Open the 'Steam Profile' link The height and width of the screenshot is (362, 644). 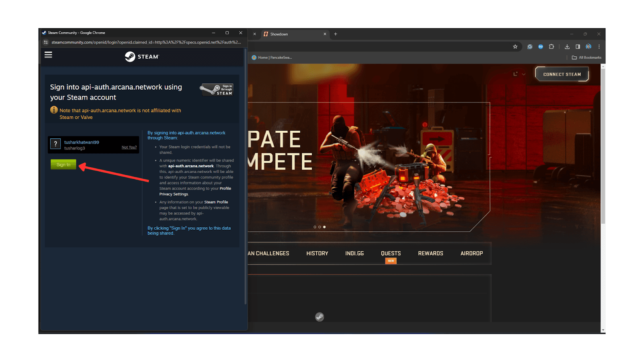[216, 202]
